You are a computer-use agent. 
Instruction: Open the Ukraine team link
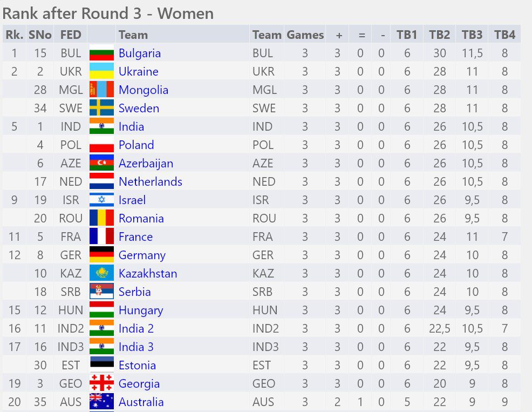click(139, 71)
